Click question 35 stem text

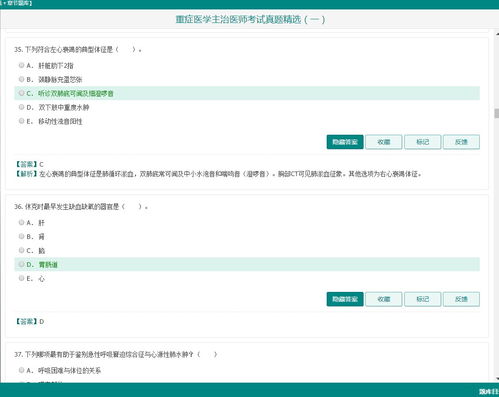click(x=78, y=50)
